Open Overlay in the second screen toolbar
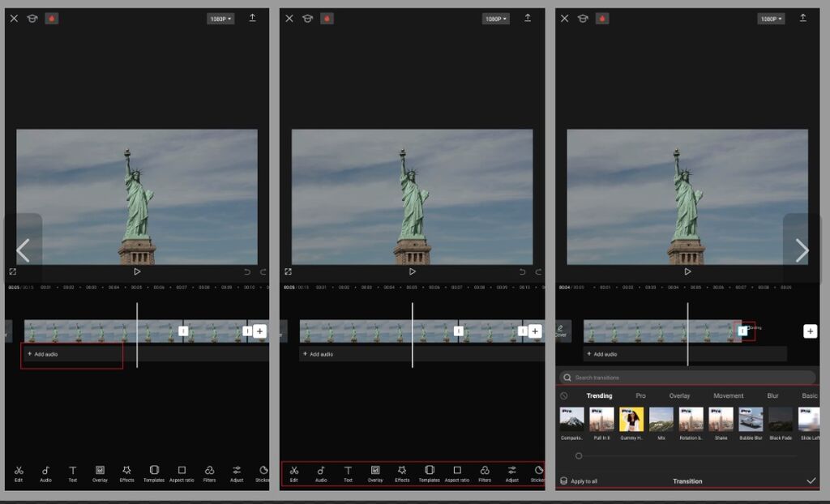The width and height of the screenshot is (830, 504). click(x=375, y=473)
